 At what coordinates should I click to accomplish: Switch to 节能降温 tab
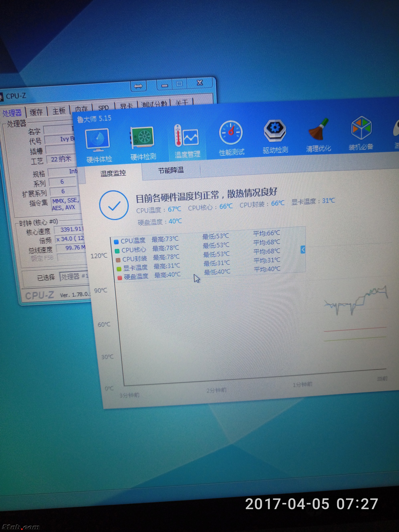[171, 170]
